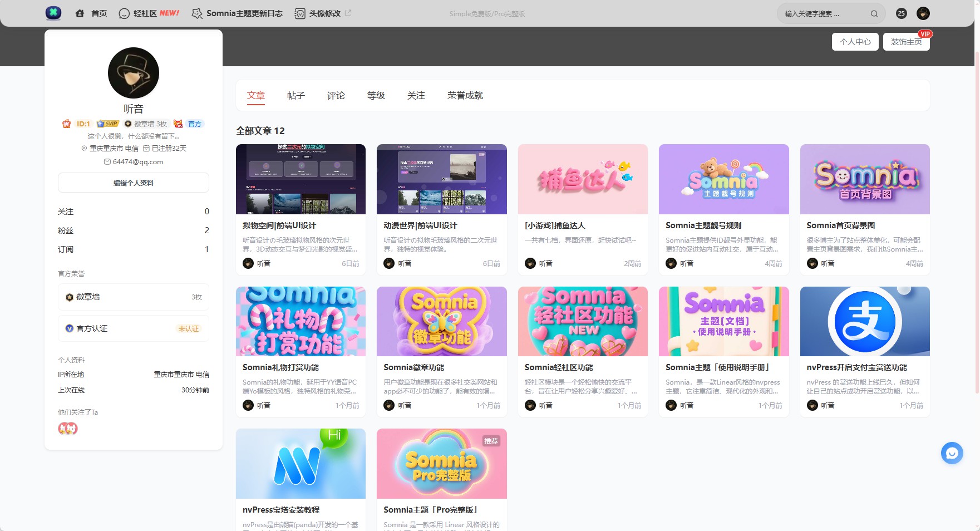The width and height of the screenshot is (980, 531).
Task: Click the 订阅 count row in the sidebar
Action: tap(134, 249)
